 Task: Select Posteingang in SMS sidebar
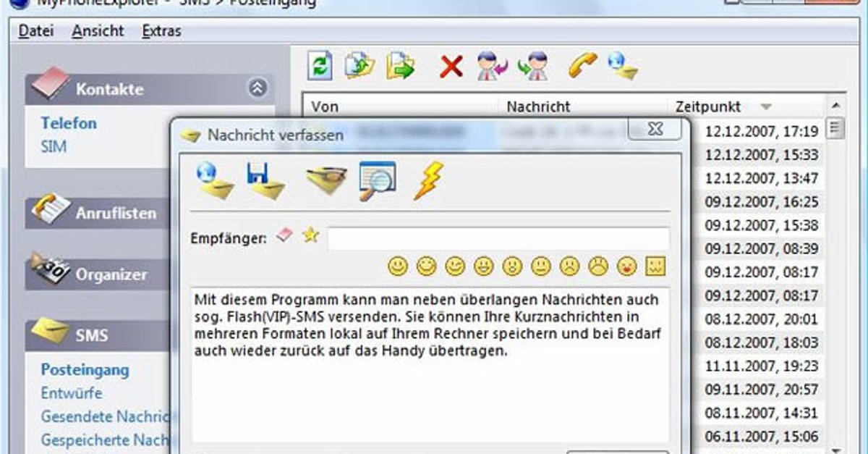(x=85, y=369)
